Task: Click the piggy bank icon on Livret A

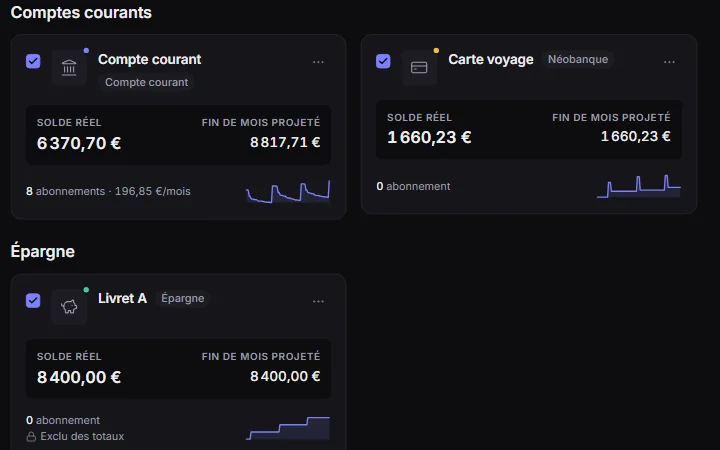Action: pyautogui.click(x=69, y=307)
